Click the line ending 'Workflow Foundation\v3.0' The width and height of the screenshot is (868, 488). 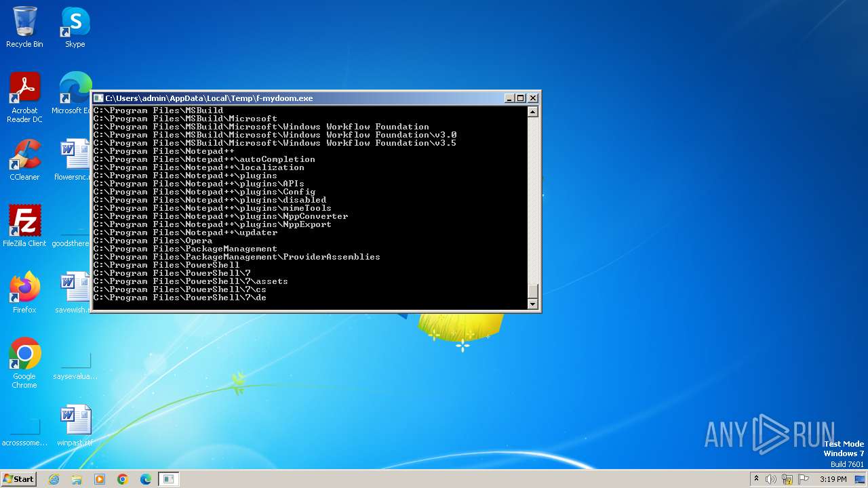[275, 135]
